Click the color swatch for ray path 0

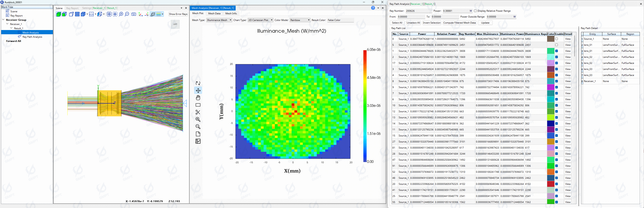coord(551,39)
